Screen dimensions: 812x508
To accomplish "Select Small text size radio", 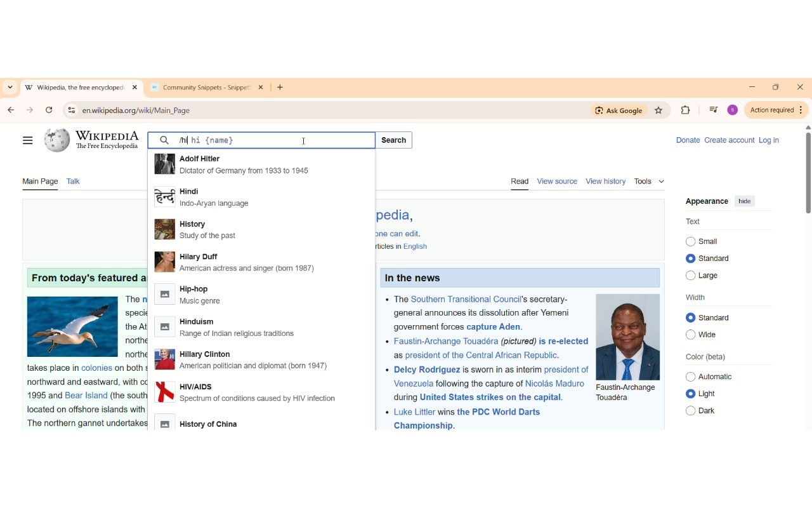I will (691, 241).
